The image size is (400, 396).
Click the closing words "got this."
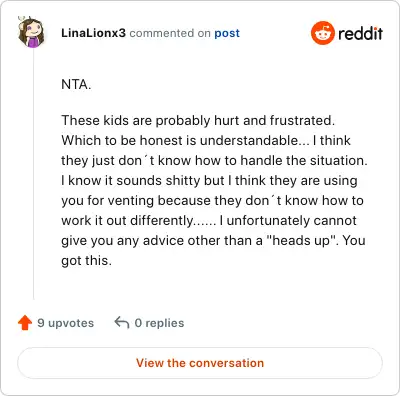[x=86, y=260]
